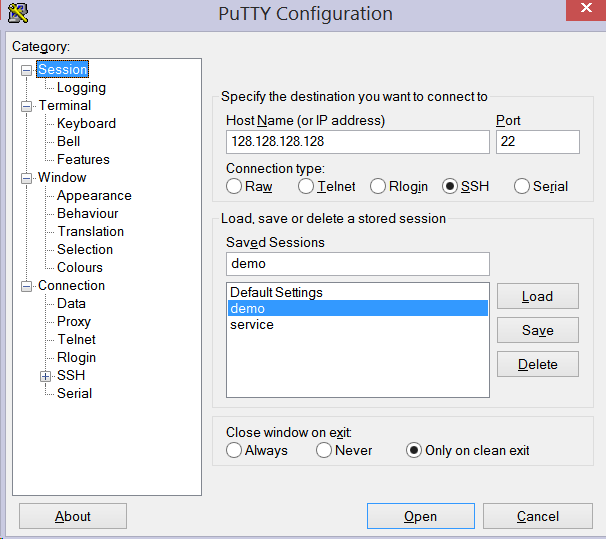Viewport: 606px width, 539px height.
Task: Select Window category in tree
Action: (62, 178)
